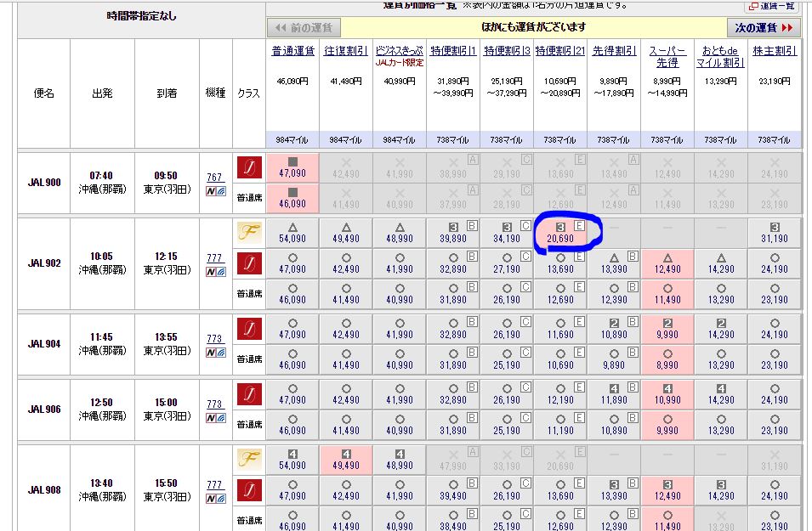Open the 777 aircraft link for JAL902
The width and height of the screenshot is (812, 531).
click(214, 257)
